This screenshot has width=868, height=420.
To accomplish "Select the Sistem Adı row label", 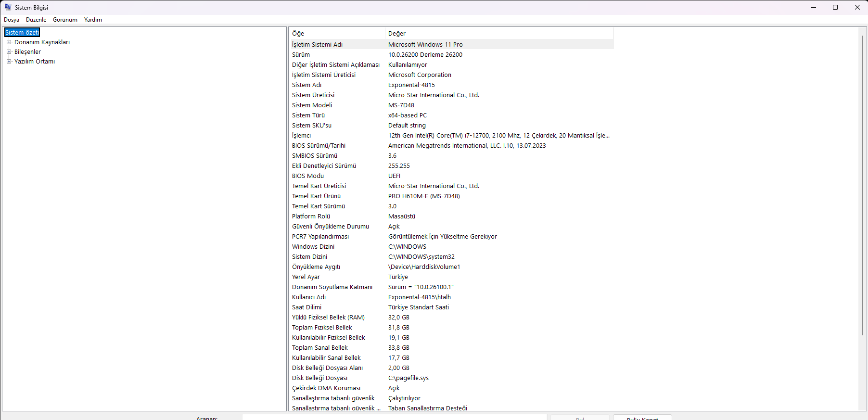I will [306, 85].
